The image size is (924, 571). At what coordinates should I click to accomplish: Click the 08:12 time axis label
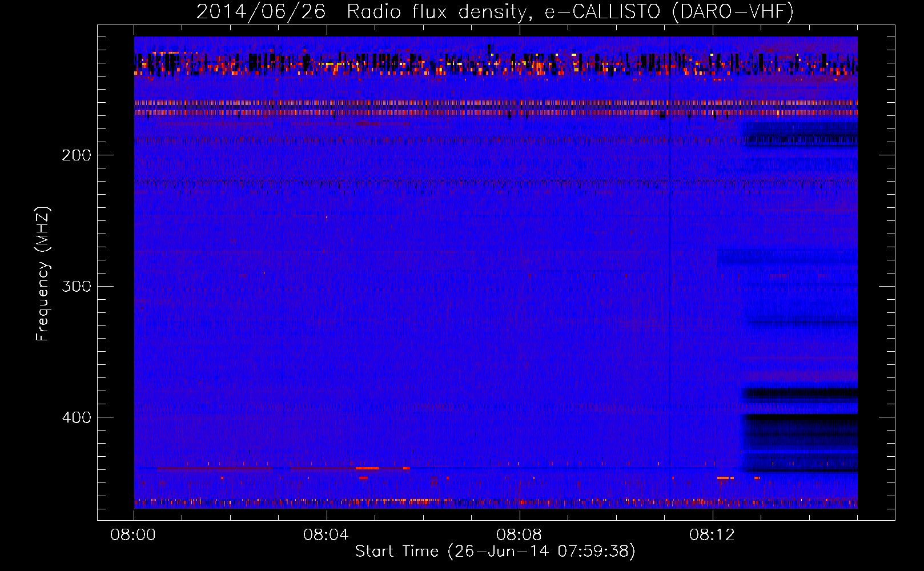point(712,535)
